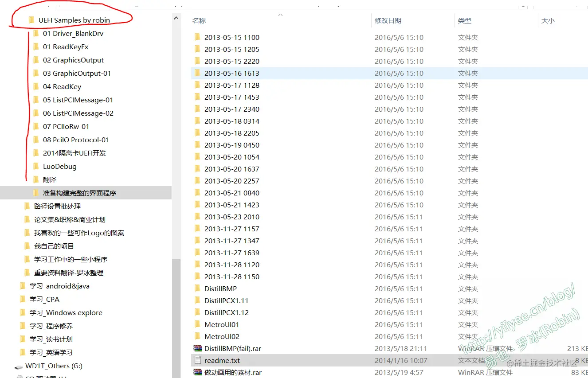Click the readme.txt text file icon
This screenshot has width=588, height=378.
coord(198,361)
